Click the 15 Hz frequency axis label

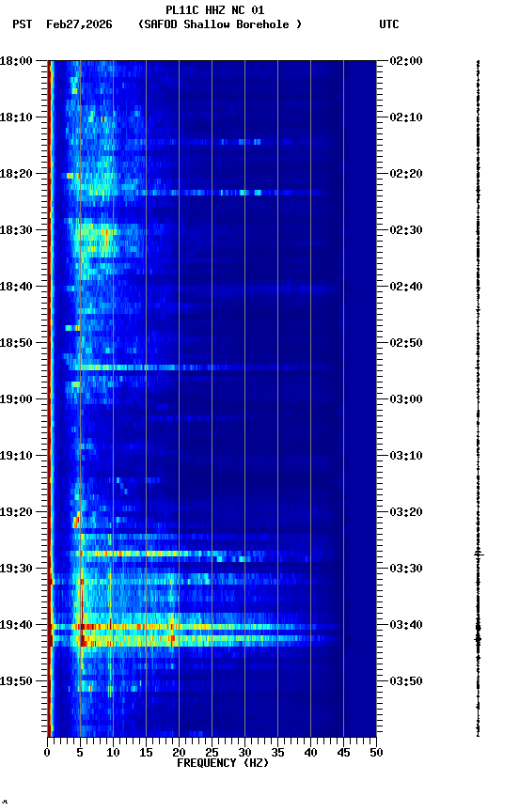click(146, 753)
